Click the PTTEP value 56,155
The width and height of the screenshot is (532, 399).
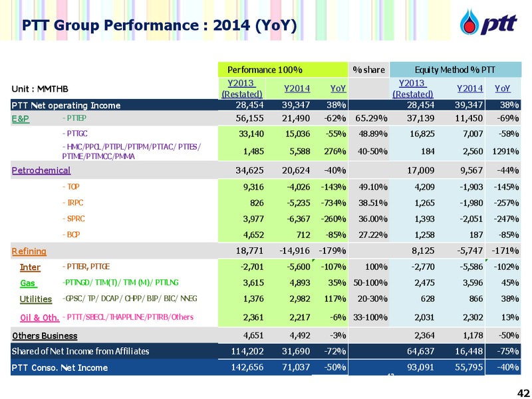[x=249, y=118]
